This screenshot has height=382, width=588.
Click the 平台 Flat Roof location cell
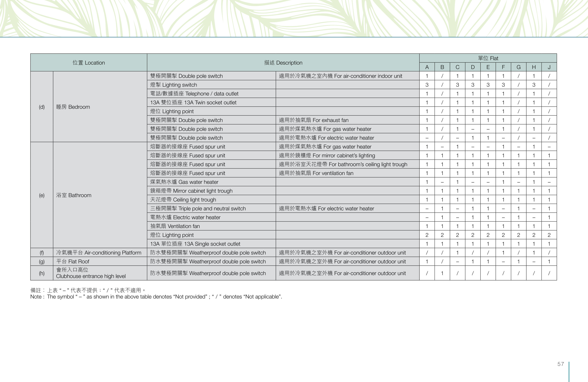(x=100, y=261)
